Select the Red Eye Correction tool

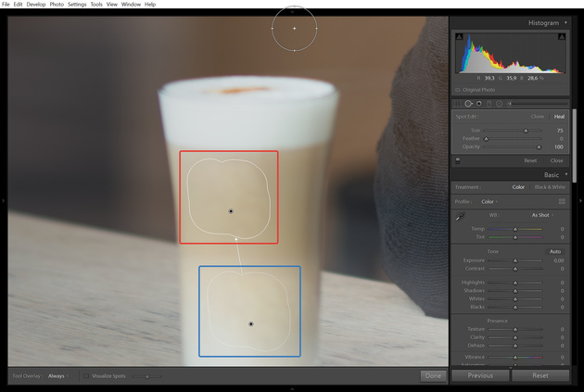[x=479, y=104]
